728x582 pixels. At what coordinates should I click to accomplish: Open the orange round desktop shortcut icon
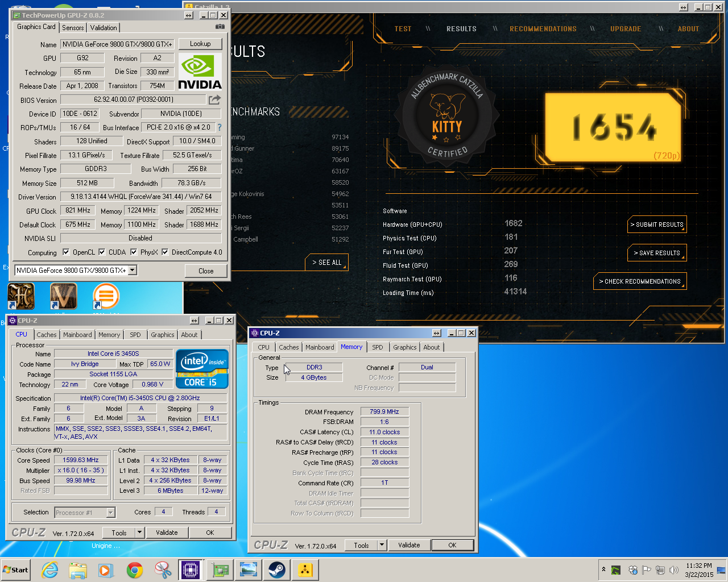pyautogui.click(x=106, y=297)
